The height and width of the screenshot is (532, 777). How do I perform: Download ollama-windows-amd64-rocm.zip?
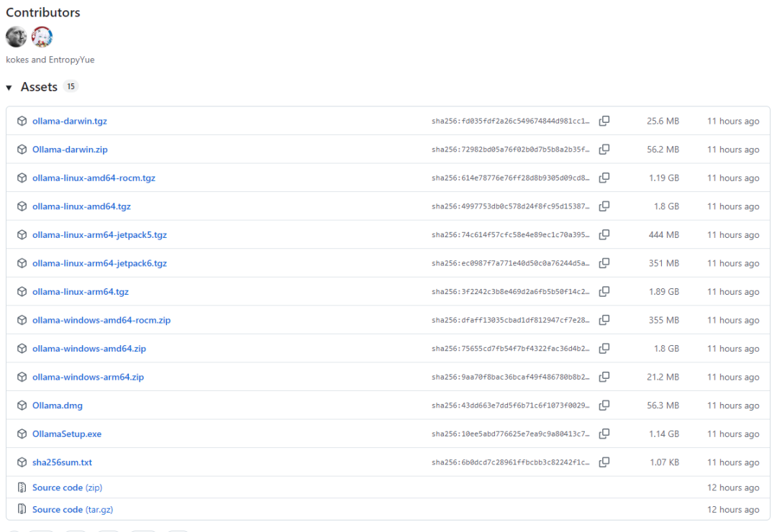101,320
